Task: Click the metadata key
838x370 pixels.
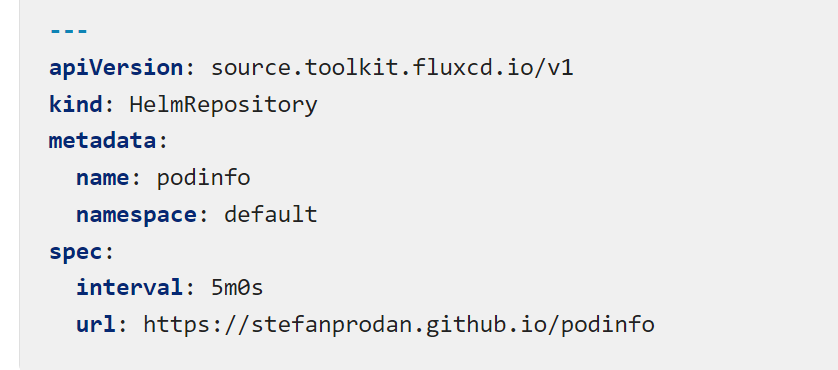Action: [x=103, y=141]
